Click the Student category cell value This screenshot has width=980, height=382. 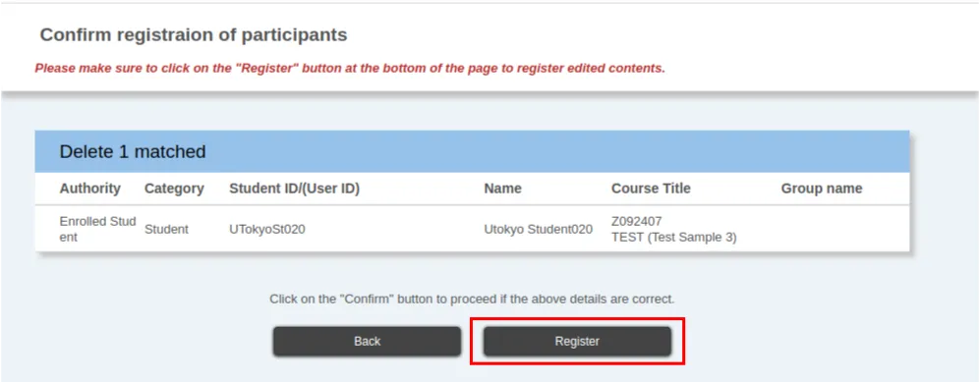pyautogui.click(x=166, y=229)
